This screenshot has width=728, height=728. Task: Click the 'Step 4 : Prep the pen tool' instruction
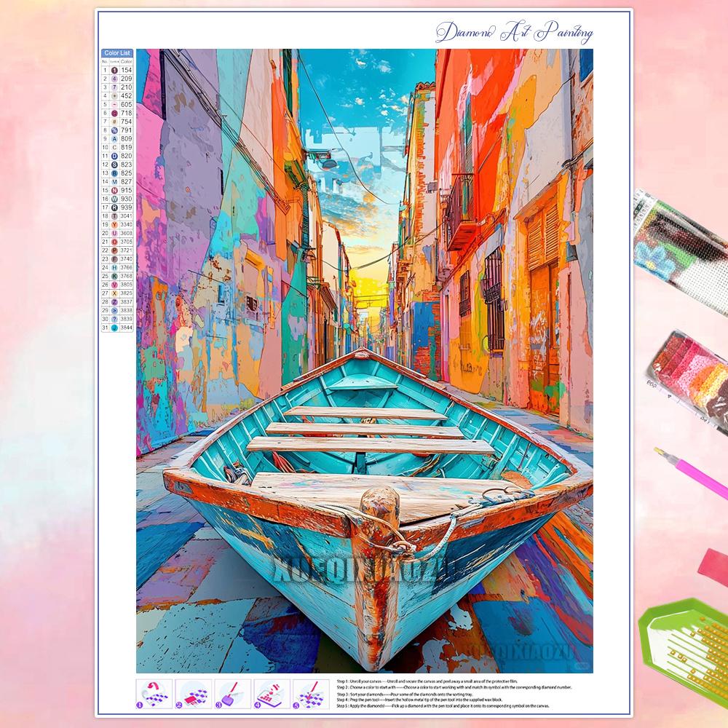(x=419, y=700)
